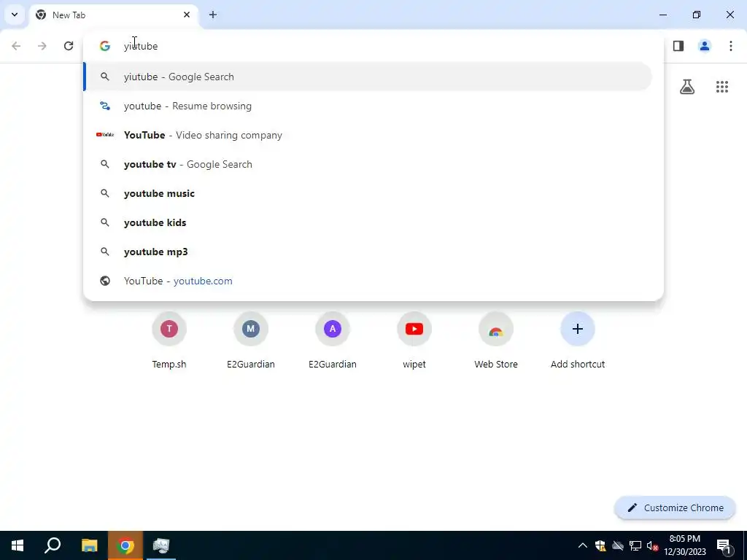Viewport: 747px width, 560px height.
Task: Choose YouTube - Video sharing company suggestion
Action: tap(368, 135)
